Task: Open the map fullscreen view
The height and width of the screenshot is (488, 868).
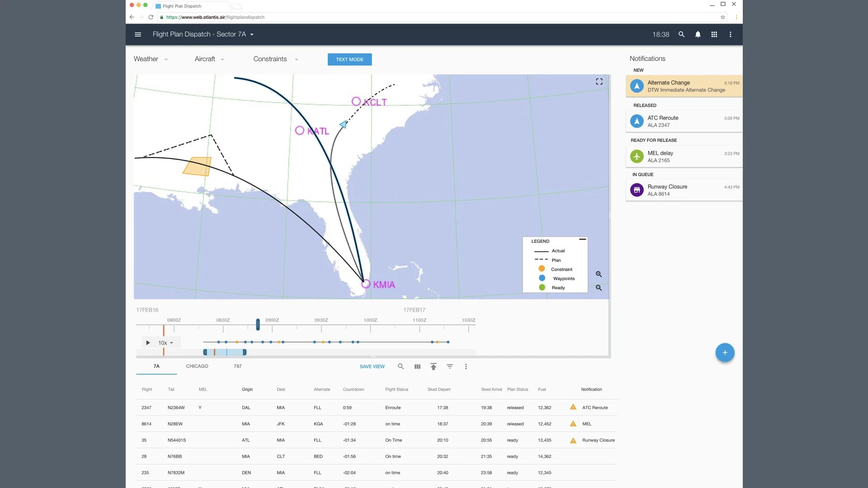Action: pyautogui.click(x=599, y=81)
